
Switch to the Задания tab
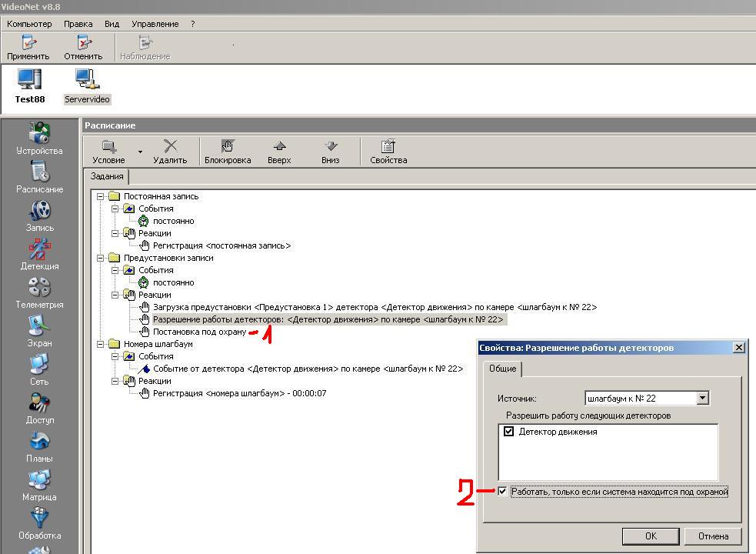pos(106,176)
